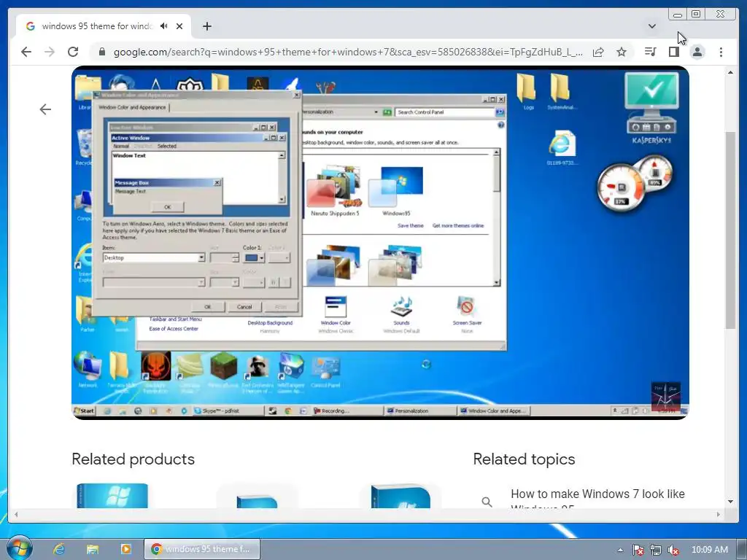Click the vertical scrollbar thumb
This screenshot has width=747, height=560.
click(730, 230)
